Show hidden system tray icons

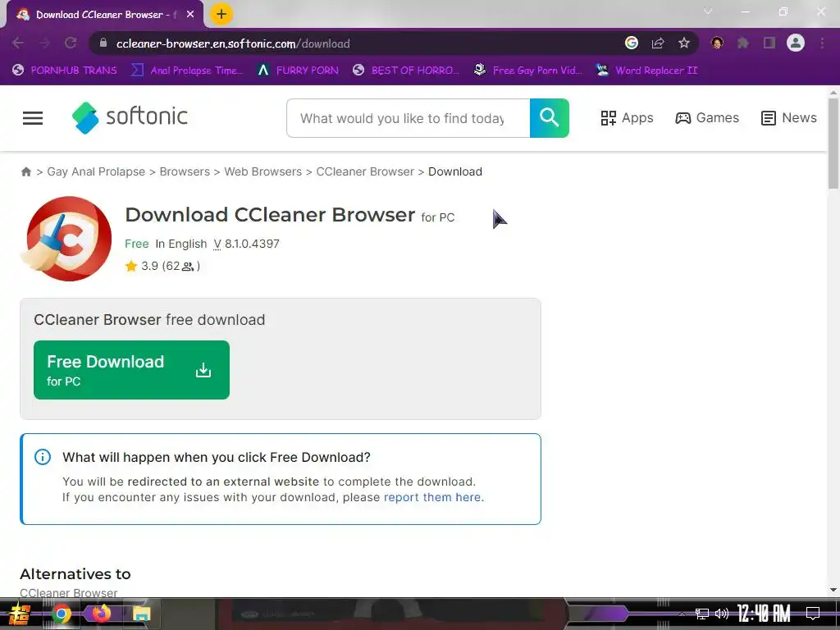682,614
